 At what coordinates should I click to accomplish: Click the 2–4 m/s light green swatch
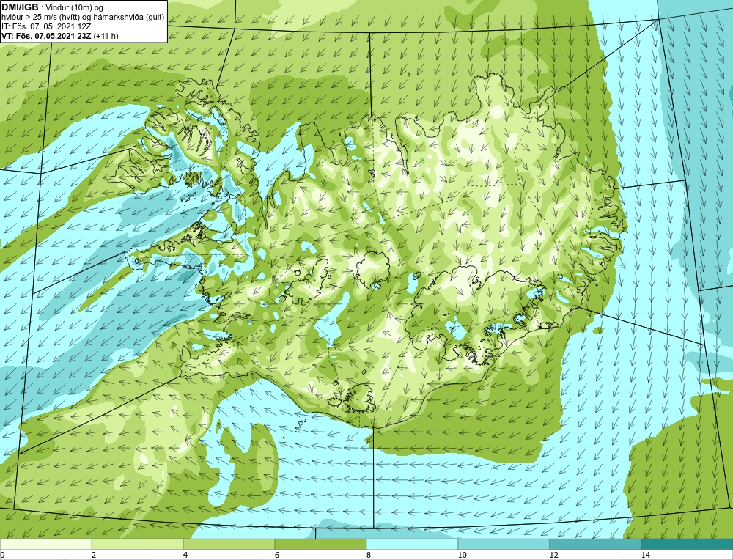point(138,544)
